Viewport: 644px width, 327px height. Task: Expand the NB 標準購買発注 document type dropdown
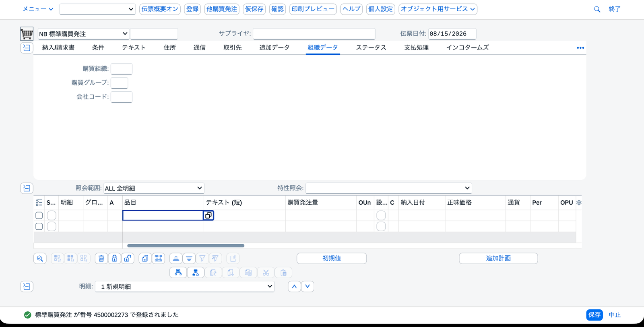tap(84, 34)
